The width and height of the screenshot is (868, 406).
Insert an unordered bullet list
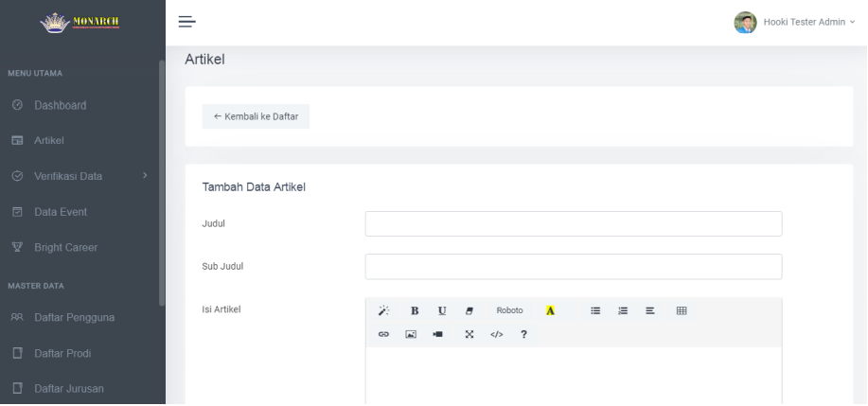coord(596,310)
